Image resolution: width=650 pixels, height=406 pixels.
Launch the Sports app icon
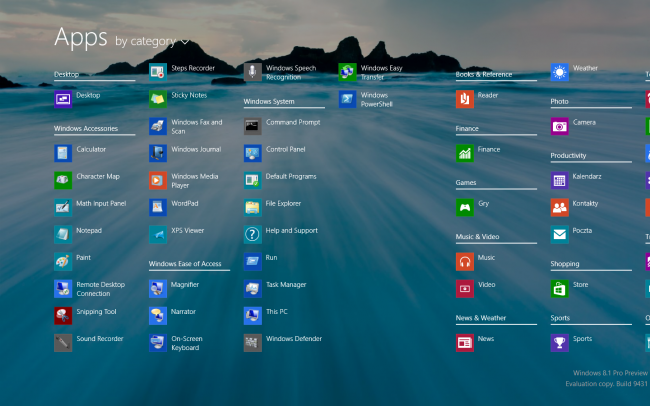(x=560, y=343)
